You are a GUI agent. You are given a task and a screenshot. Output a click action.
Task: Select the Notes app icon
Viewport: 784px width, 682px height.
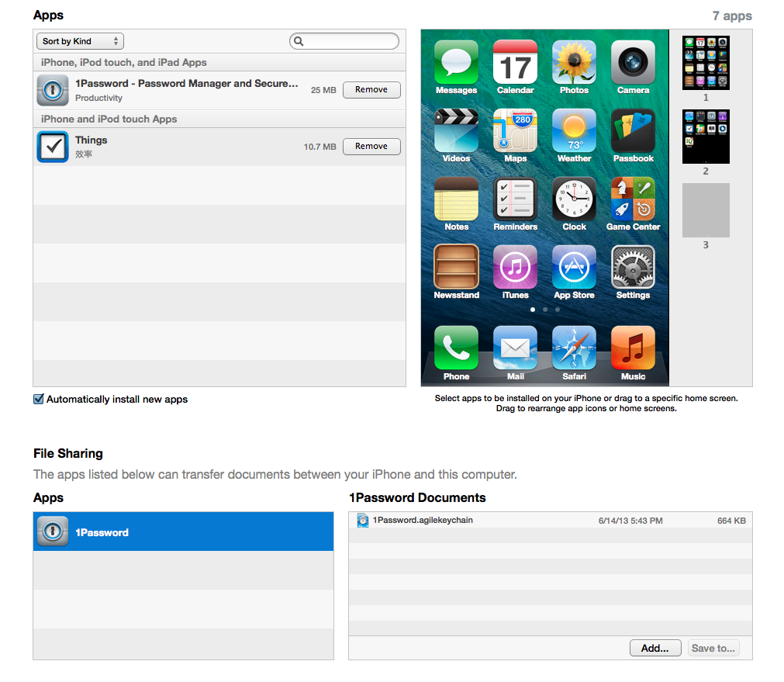click(x=456, y=199)
